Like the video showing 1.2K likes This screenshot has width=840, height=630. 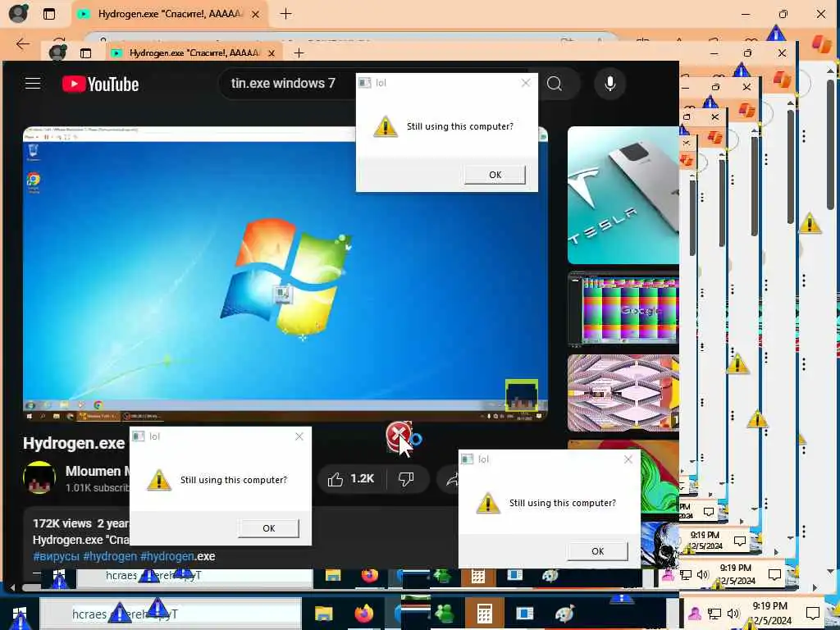[x=352, y=479]
